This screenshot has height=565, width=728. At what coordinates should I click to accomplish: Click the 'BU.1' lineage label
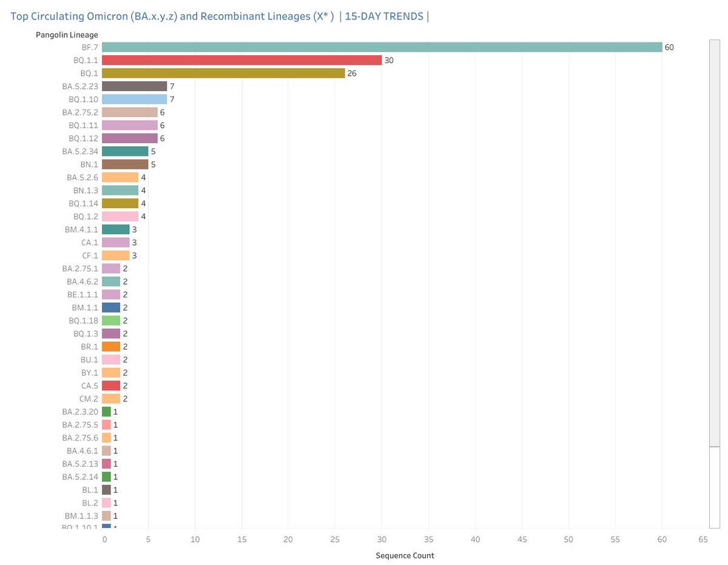pyautogui.click(x=89, y=360)
